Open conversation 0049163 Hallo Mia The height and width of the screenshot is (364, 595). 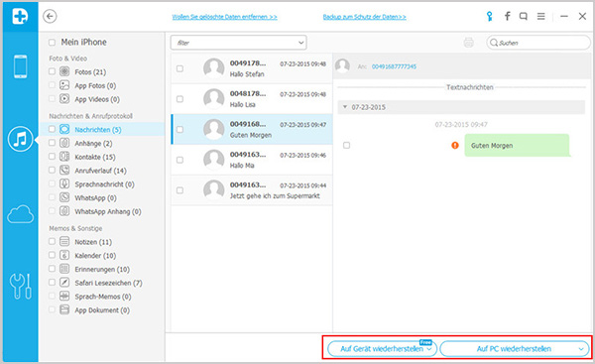click(252, 160)
